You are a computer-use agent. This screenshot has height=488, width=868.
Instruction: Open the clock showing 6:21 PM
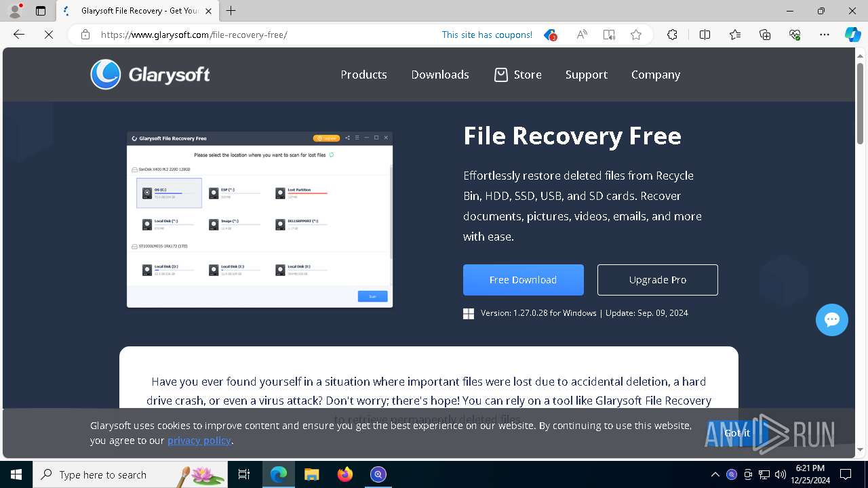(810, 474)
